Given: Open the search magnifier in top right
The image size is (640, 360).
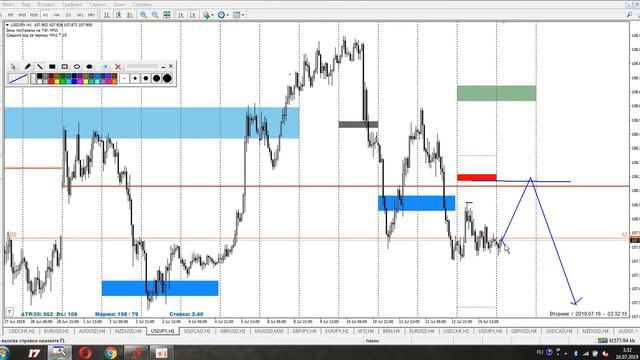Looking at the screenshot, I should [629, 15].
